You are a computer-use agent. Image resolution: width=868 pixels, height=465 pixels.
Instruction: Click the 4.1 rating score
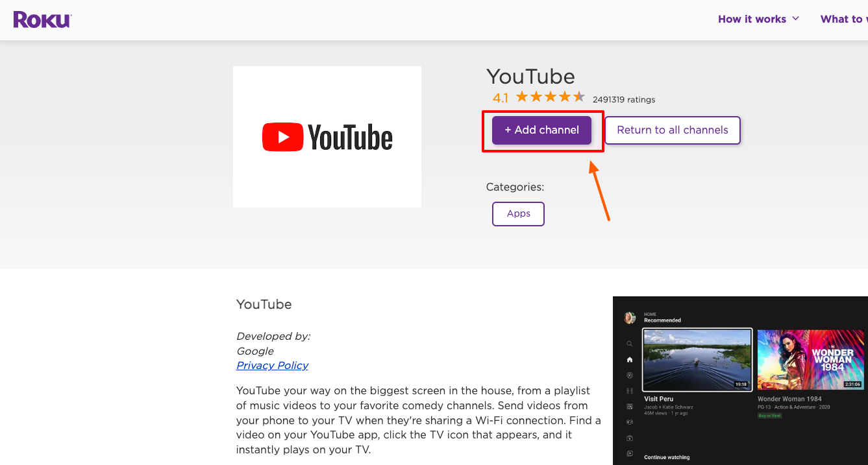(501, 99)
